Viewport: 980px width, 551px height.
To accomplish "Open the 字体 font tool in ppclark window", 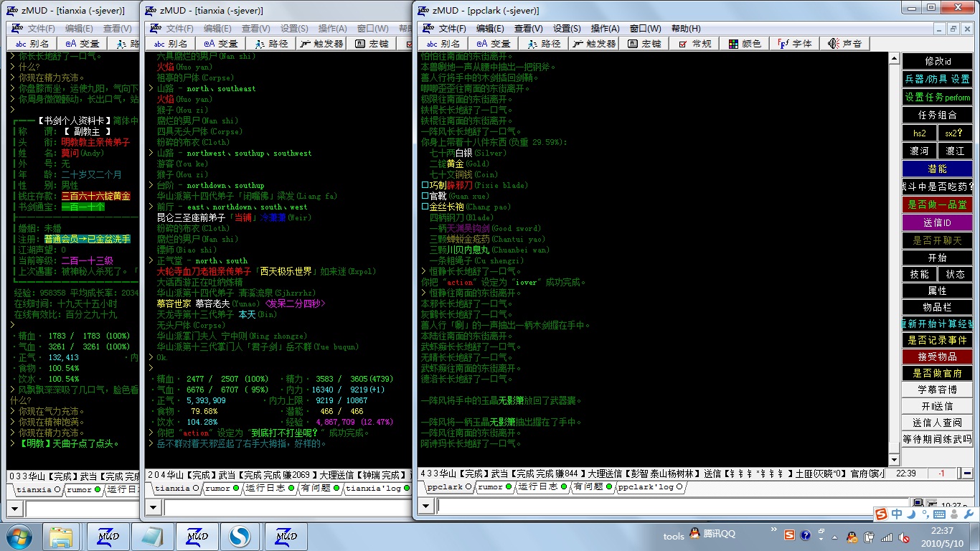I will [x=795, y=44].
